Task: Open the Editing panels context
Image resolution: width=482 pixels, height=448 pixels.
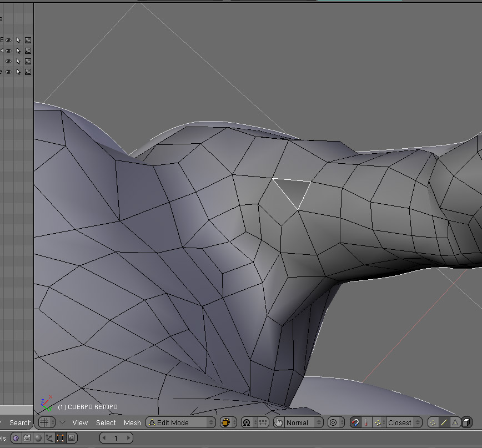Action: click(x=60, y=438)
